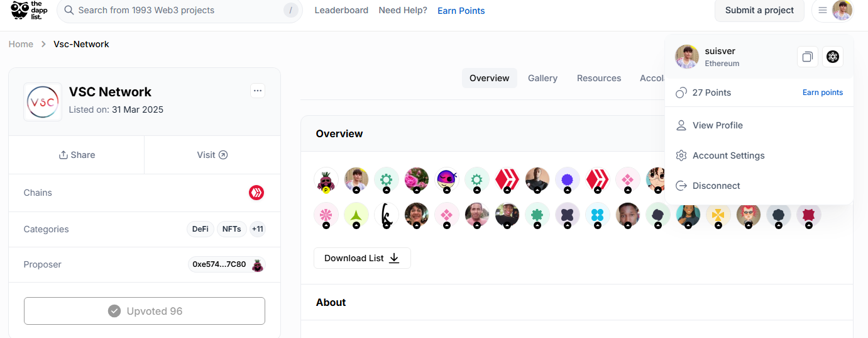This screenshot has width=868, height=338.
Task: Click the dark four-petal avatar on lavender background
Action: [568, 215]
